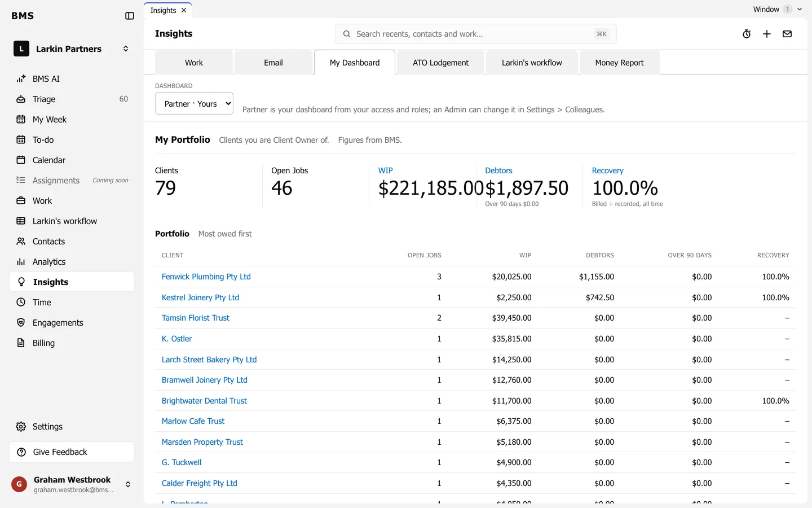
Task: Click Assignments coming soon item
Action: coord(72,181)
